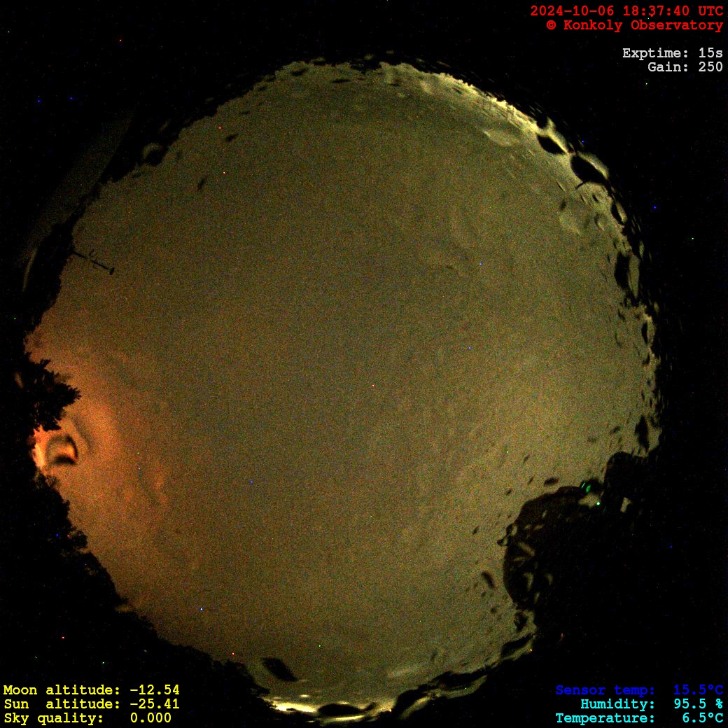Image resolution: width=728 pixels, height=728 pixels.
Task: Select the Moon altitude reading
Action: point(91,690)
